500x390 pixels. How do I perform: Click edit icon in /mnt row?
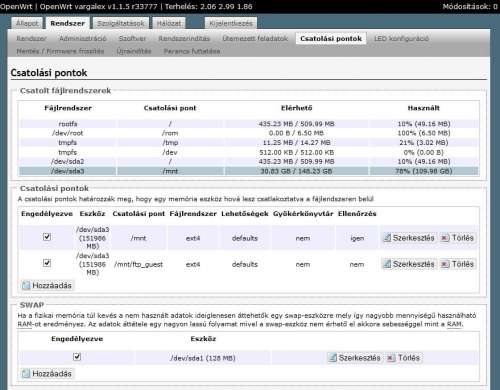[387, 238]
